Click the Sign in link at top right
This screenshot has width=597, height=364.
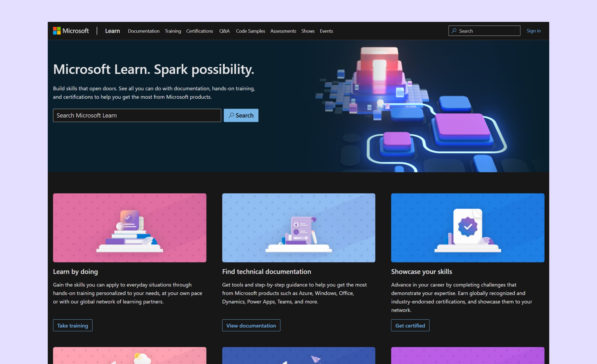534,31
